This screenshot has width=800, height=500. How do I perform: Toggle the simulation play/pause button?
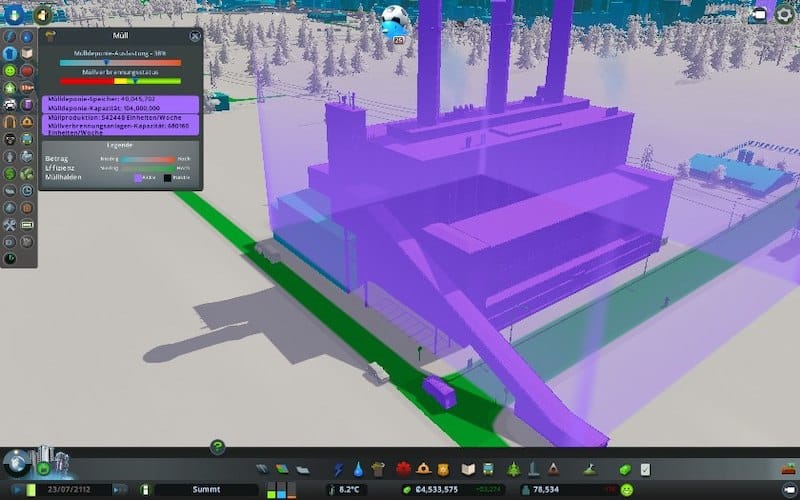[x=17, y=489]
